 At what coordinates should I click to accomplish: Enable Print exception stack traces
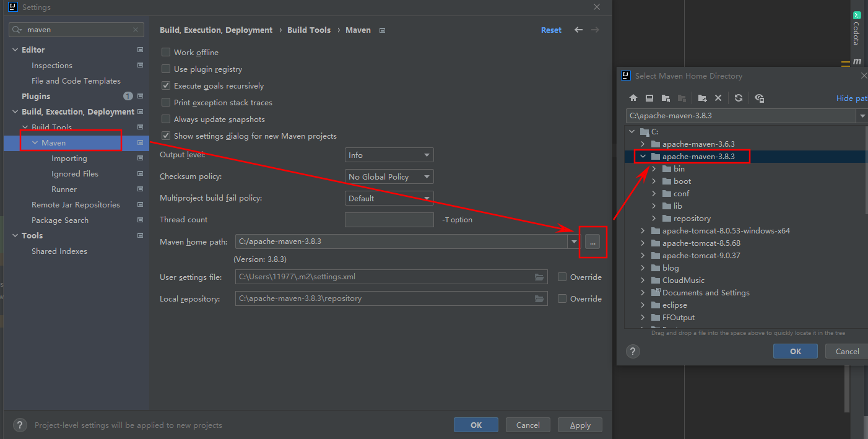coord(166,102)
